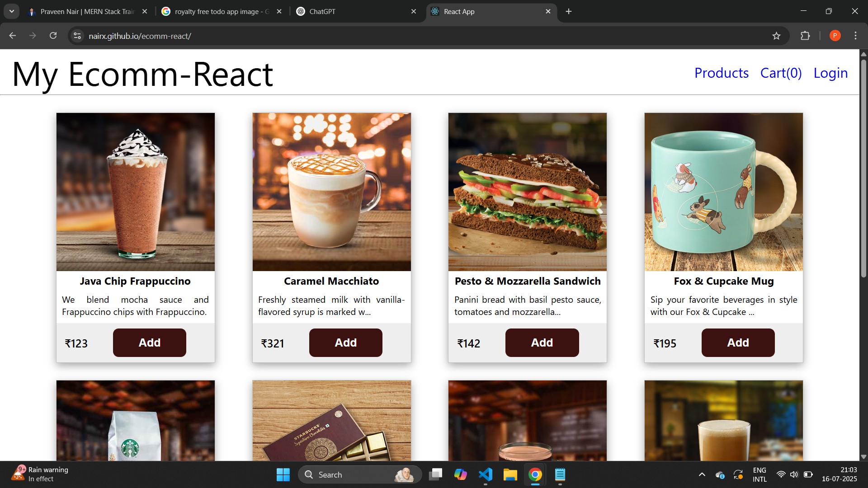Open Chrome's three-dot menu

coord(855,36)
